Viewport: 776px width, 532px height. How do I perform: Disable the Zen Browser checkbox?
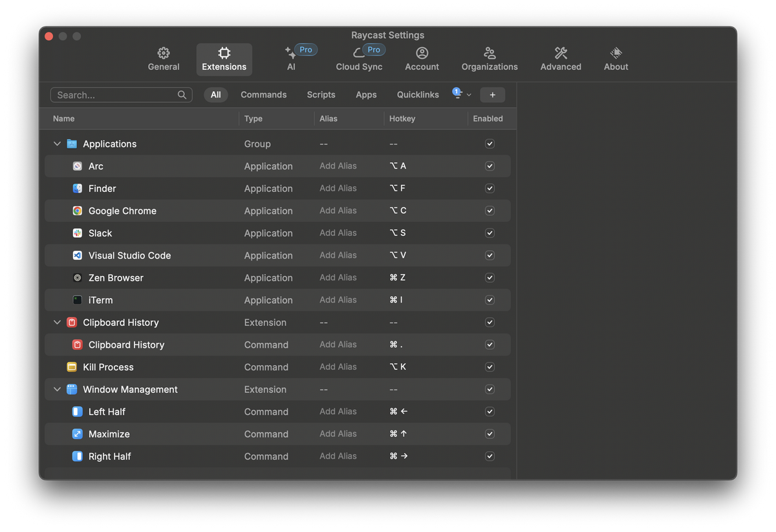click(490, 278)
